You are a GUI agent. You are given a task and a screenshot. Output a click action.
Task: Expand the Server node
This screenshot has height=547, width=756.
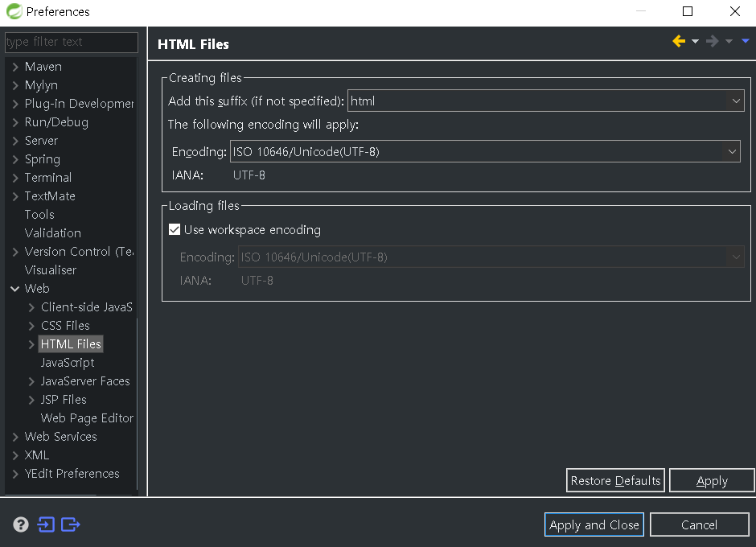click(x=15, y=141)
